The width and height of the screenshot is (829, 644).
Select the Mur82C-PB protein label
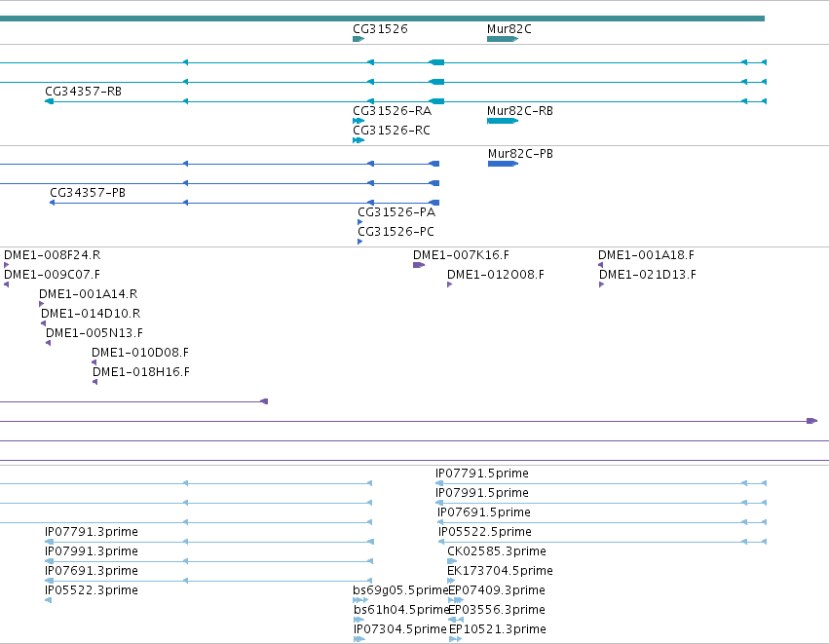521,154
